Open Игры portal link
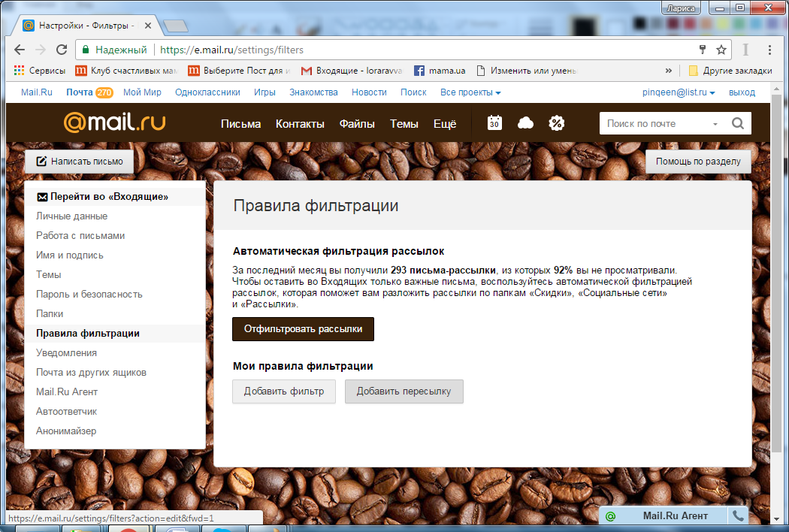Image resolution: width=789 pixels, height=532 pixels. tap(265, 92)
